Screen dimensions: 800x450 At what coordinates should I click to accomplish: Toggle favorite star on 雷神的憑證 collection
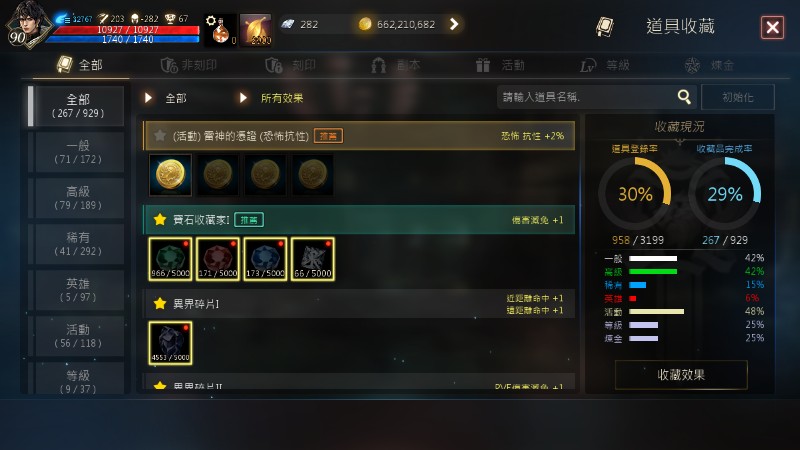(160, 136)
